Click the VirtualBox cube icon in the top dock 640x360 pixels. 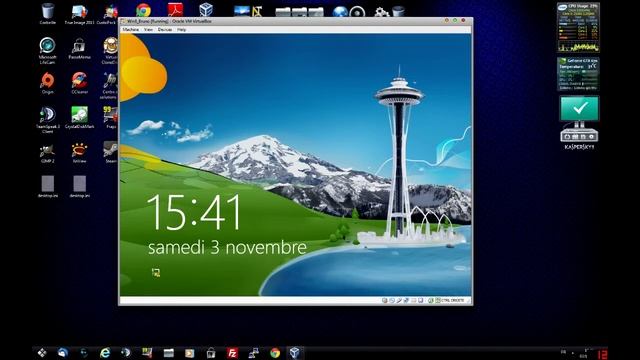[x=206, y=10]
